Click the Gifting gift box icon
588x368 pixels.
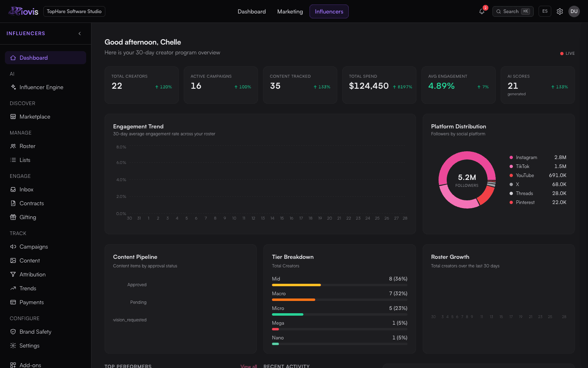[x=13, y=217]
